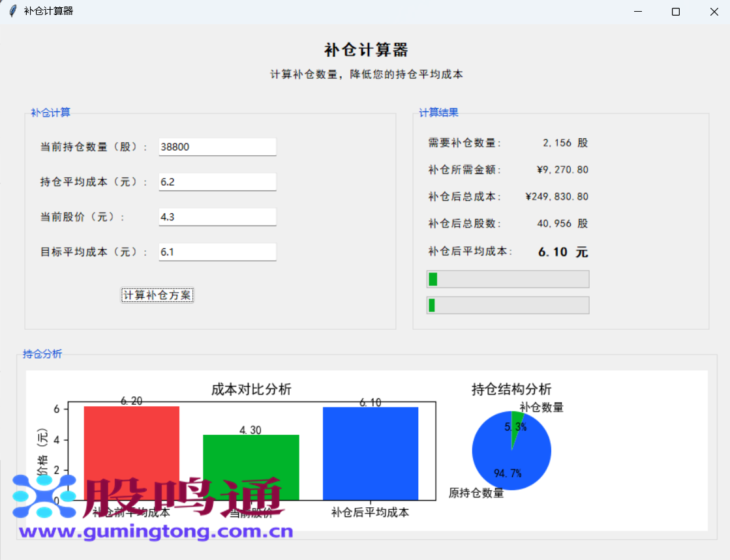Click the 持仓平均成本 input showing 6.2
The height and width of the screenshot is (560, 730).
[217, 181]
